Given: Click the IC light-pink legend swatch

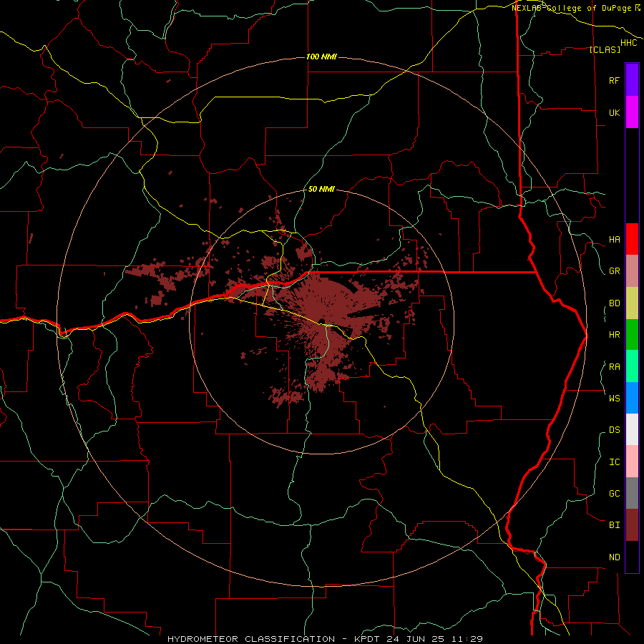Looking at the screenshot, I should coord(632,462).
